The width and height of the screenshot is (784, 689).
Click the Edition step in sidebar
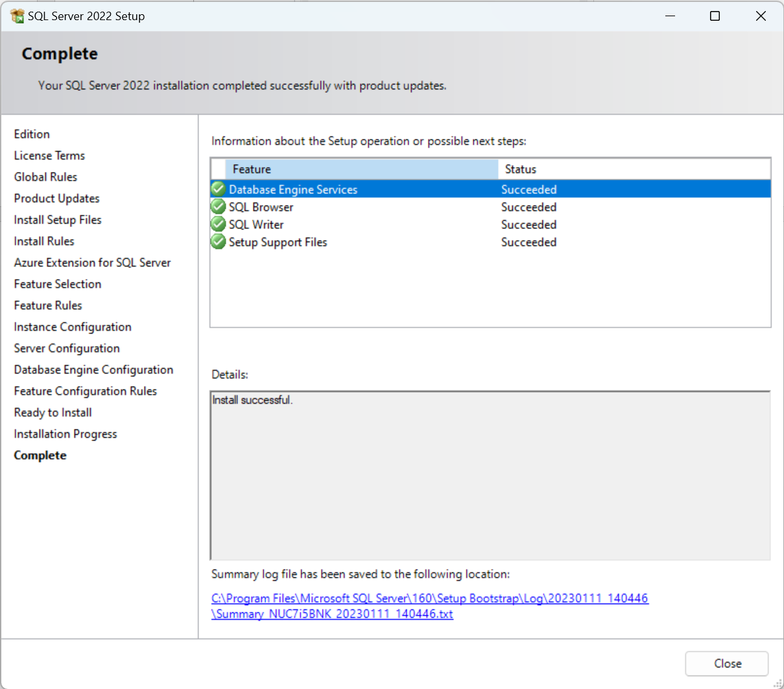(x=32, y=134)
